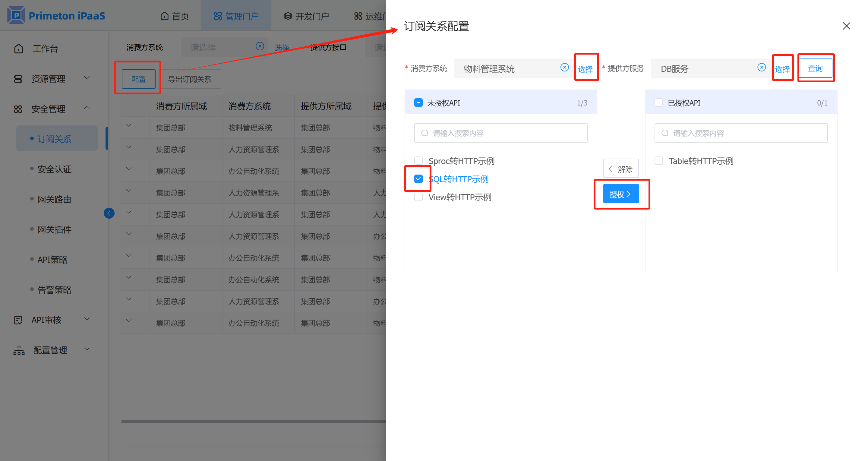Viewport: 868px width, 461px height.
Task: Clear the 消费方系统 field with its X icon
Action: click(x=564, y=68)
